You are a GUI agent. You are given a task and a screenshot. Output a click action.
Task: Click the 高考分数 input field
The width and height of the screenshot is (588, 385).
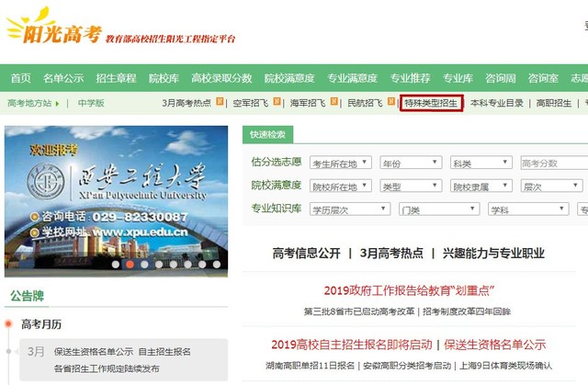554,163
